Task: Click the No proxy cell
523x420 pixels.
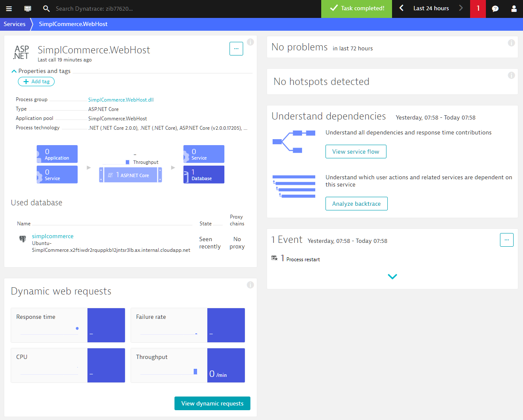Action: (x=237, y=243)
